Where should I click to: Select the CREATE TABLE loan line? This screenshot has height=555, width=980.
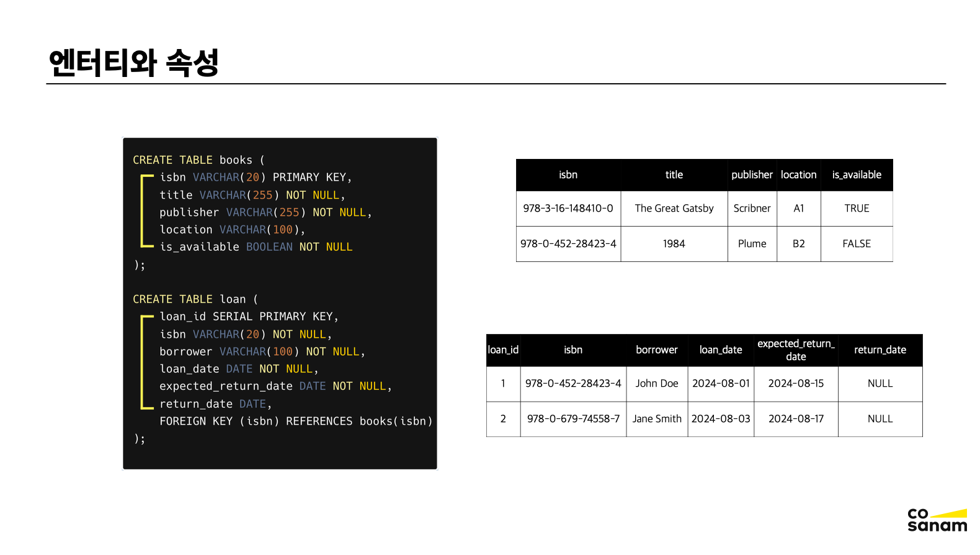195,299
